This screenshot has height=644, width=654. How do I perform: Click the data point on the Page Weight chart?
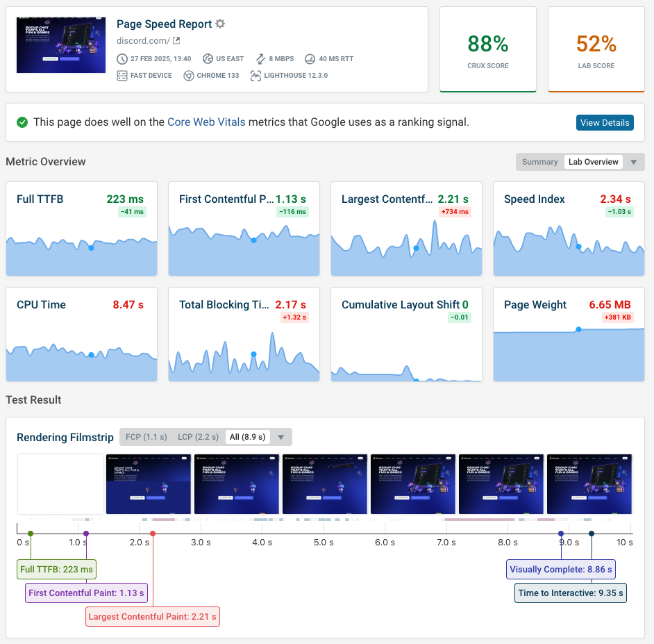[578, 330]
